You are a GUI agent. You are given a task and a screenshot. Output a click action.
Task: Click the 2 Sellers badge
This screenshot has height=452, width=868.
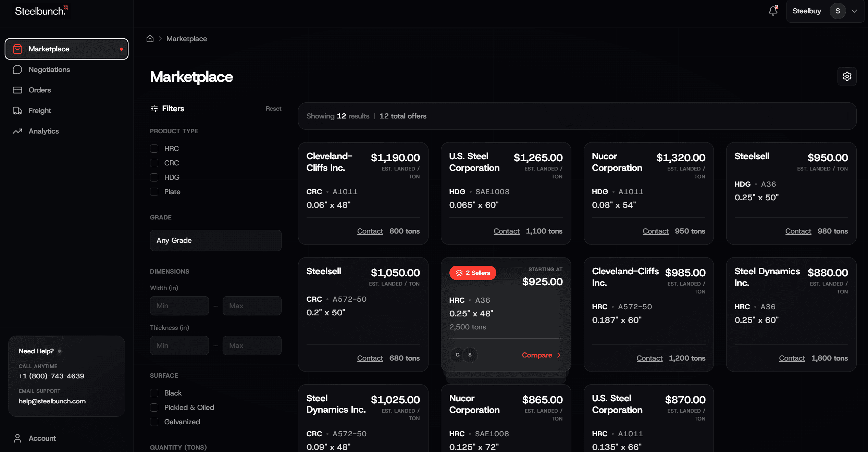point(472,273)
